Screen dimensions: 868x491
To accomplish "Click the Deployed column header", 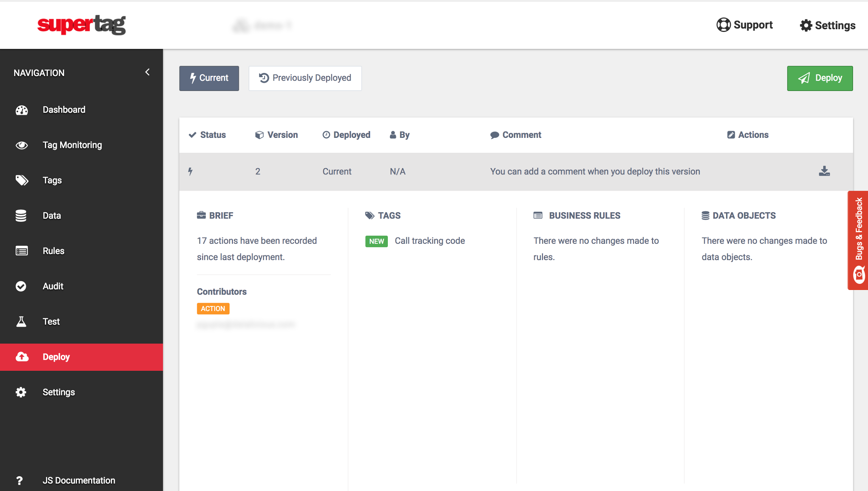I will coord(346,135).
